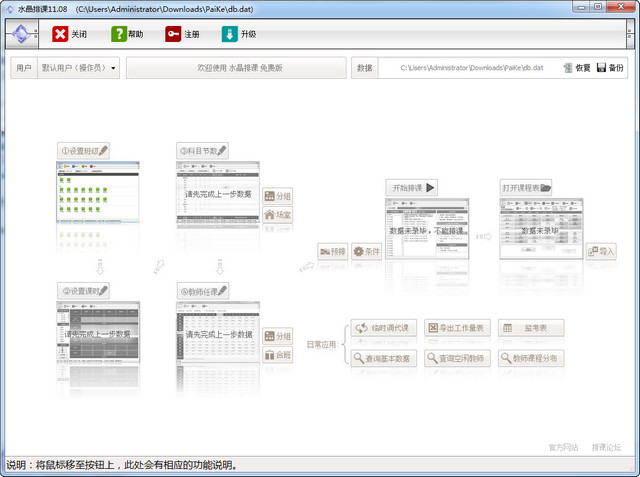Click 恢复 to restore data
The width and height of the screenshot is (640, 477).
pyautogui.click(x=576, y=68)
